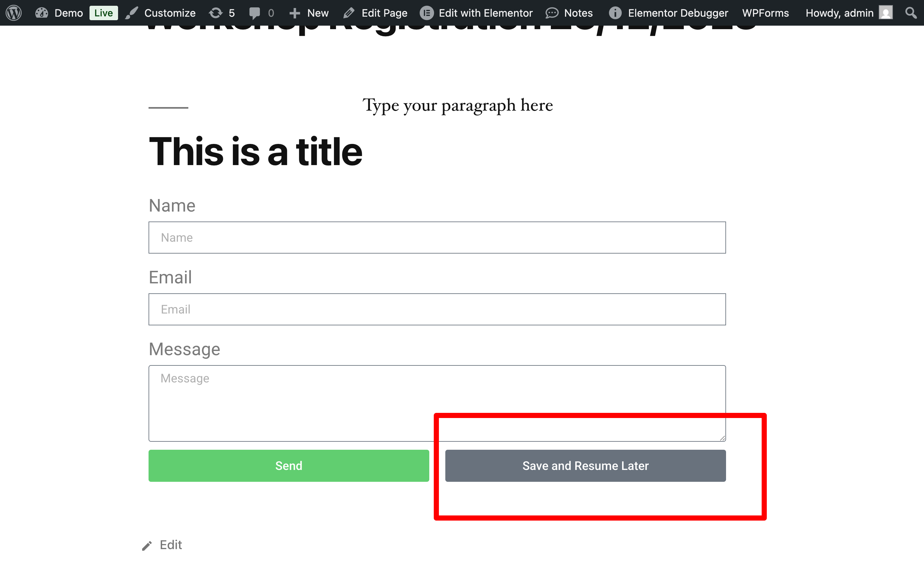Viewport: 924px width, 577px height.
Task: Toggle the Live site badge
Action: [x=104, y=13]
